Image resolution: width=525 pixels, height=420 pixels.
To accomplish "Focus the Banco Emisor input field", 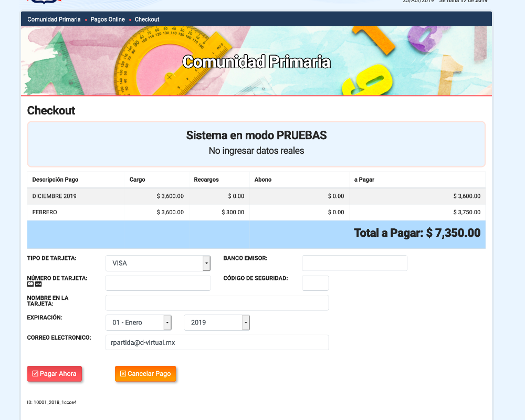I will coord(354,263).
